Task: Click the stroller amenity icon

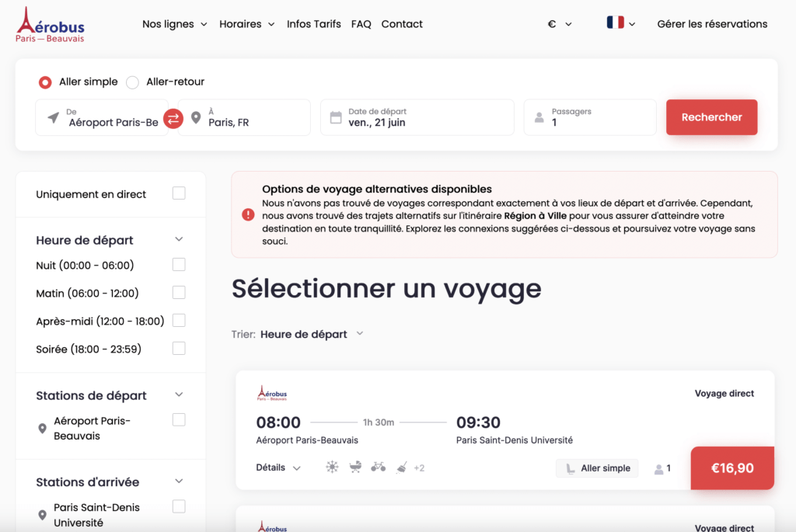Action: pyautogui.click(x=355, y=467)
